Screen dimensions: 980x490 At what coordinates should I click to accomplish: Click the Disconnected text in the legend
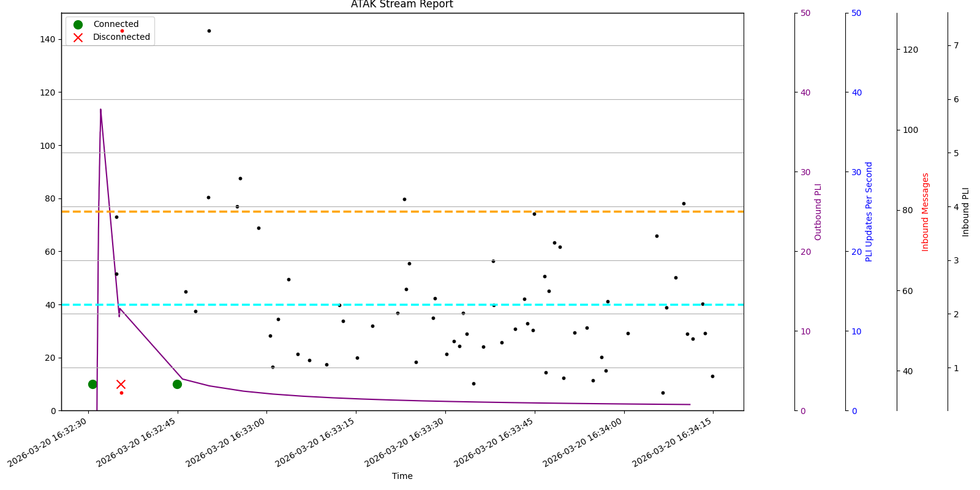pos(121,37)
